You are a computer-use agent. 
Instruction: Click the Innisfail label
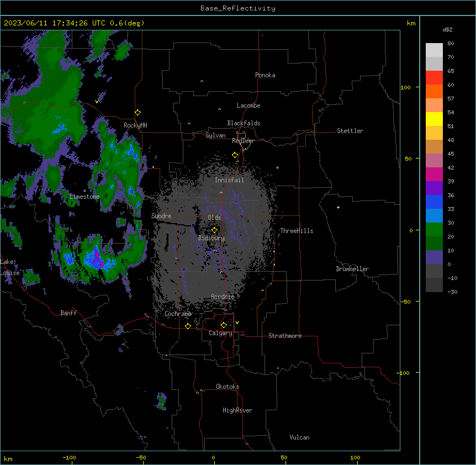point(229,180)
